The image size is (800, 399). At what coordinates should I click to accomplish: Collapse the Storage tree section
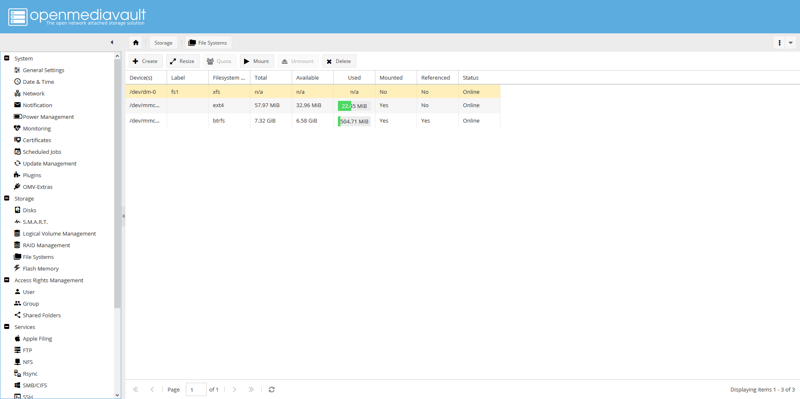7,198
